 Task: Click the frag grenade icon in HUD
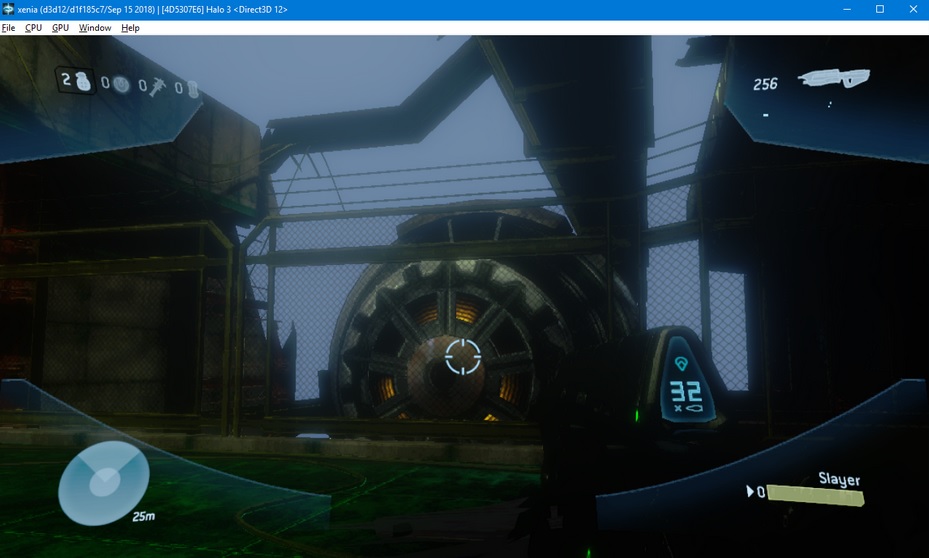click(x=83, y=81)
